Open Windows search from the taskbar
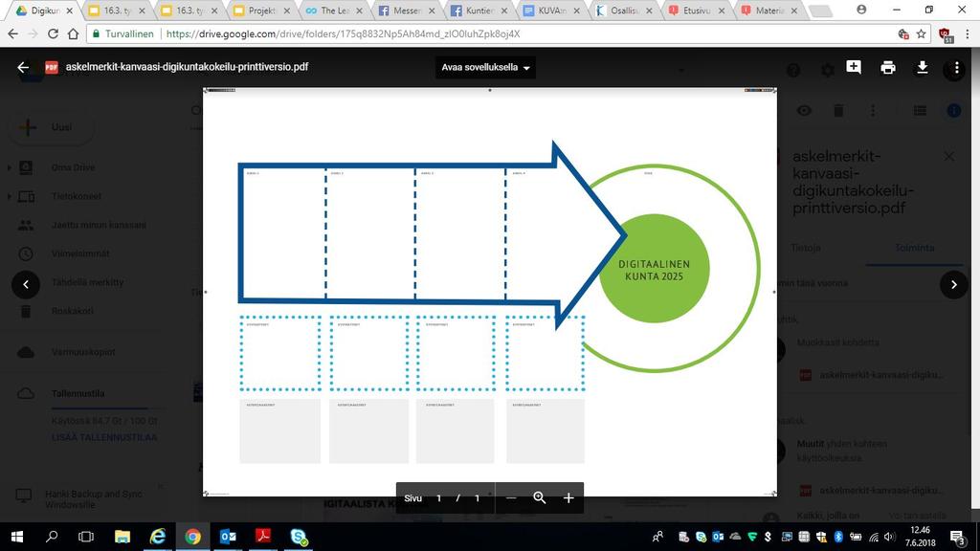Screen dimensions: 980x551 coord(52,537)
